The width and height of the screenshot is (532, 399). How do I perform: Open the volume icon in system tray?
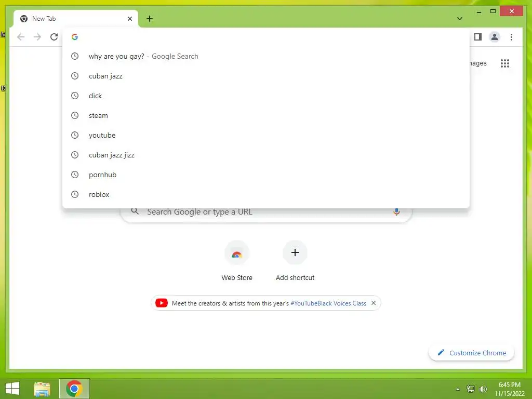[483, 389]
